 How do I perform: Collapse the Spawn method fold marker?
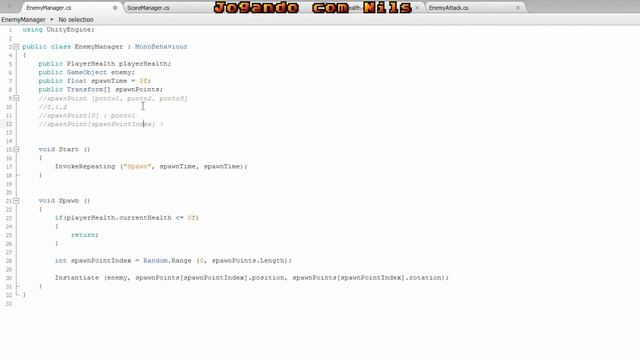[16, 201]
